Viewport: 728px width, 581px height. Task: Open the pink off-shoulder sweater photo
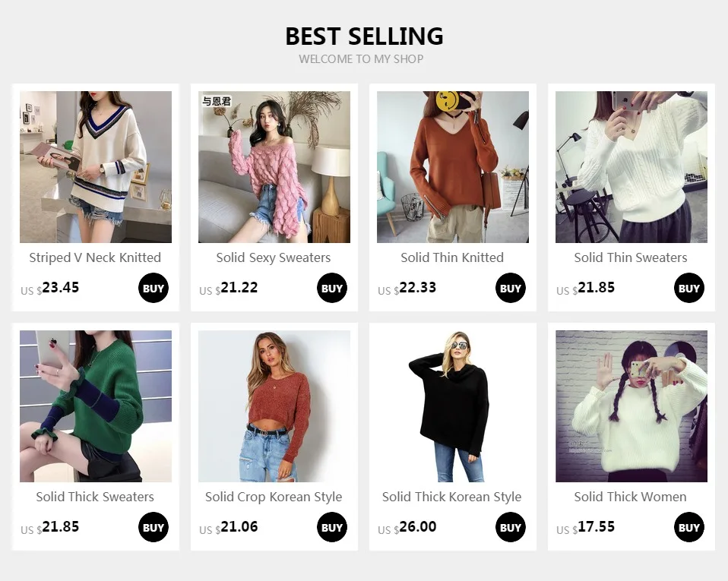[x=274, y=166]
